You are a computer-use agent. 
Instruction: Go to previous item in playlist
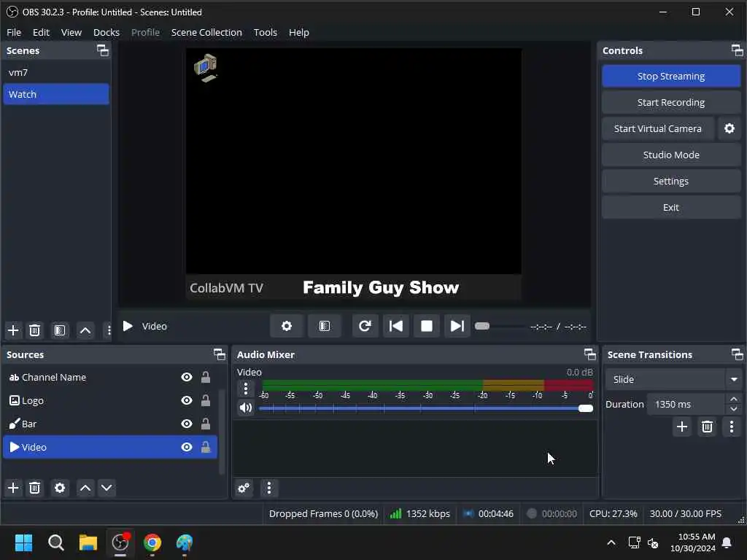click(x=396, y=326)
